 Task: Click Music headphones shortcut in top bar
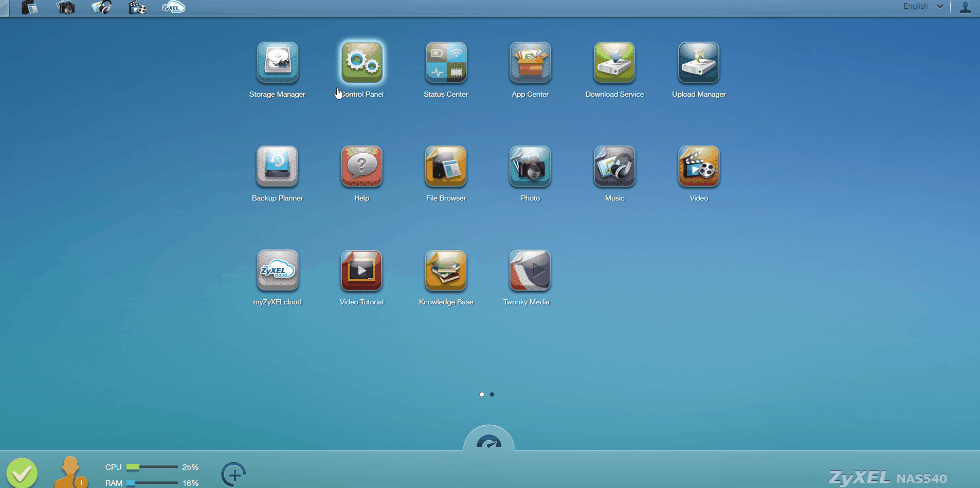[101, 7]
